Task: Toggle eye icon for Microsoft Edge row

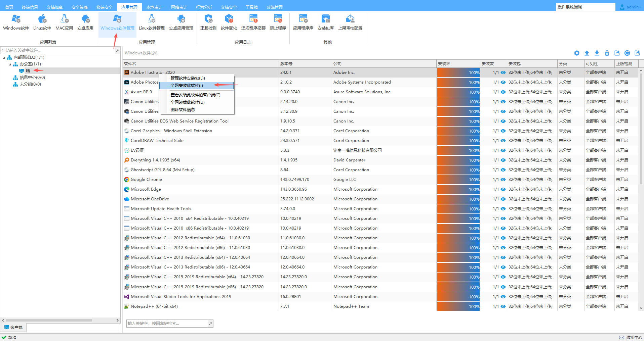Action: coord(503,189)
